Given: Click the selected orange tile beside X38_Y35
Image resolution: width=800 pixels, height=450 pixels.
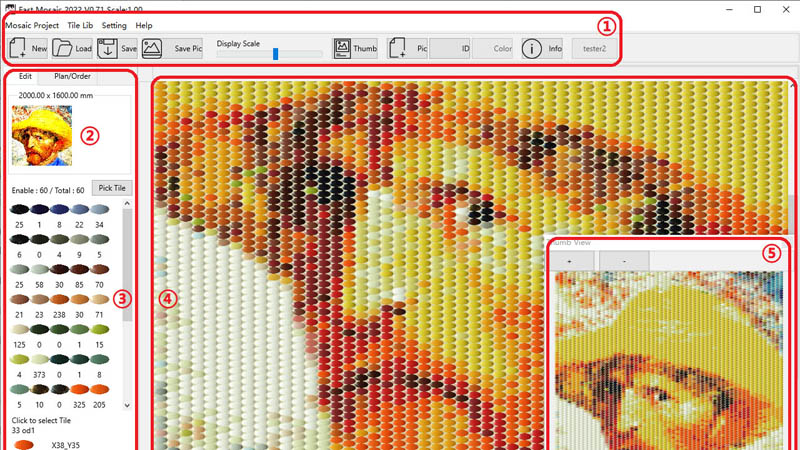Looking at the screenshot, I should pos(24,445).
